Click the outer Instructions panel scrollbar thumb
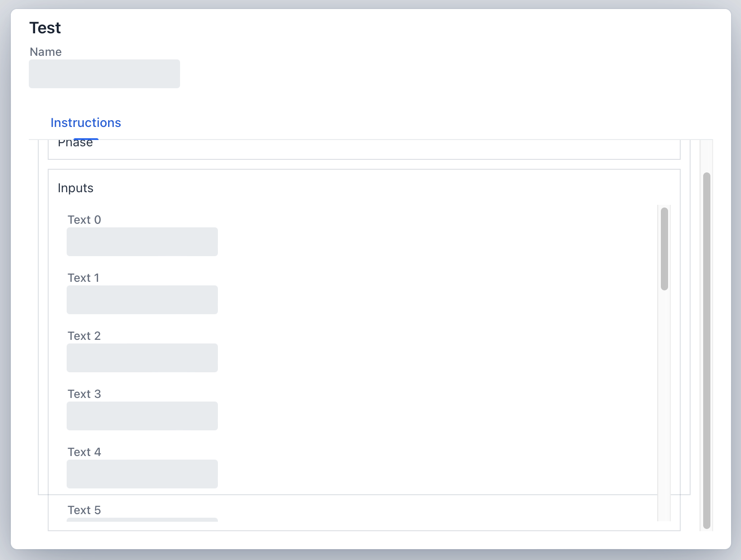The image size is (741, 560). click(x=706, y=350)
